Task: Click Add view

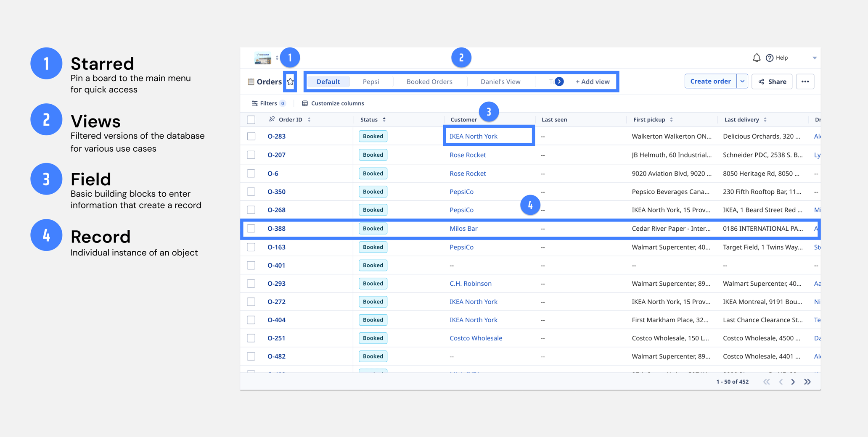Action: point(593,82)
